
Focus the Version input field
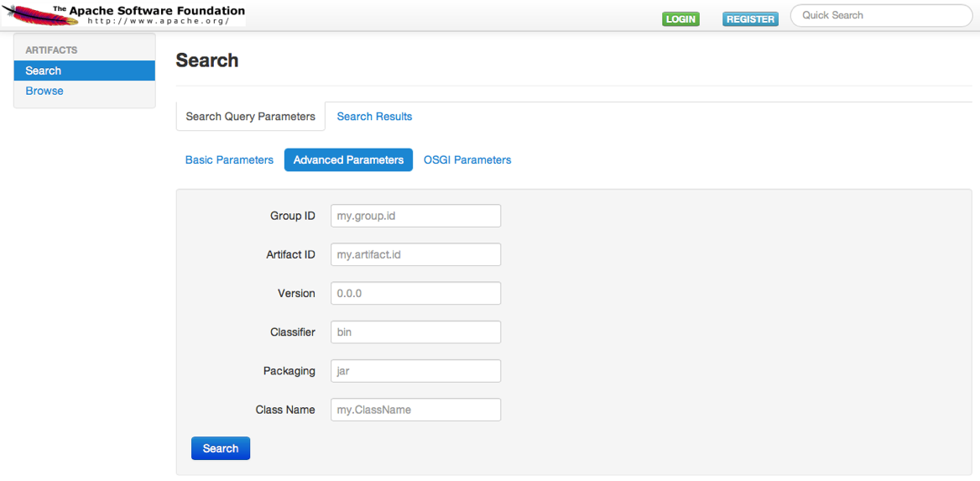[x=415, y=293]
